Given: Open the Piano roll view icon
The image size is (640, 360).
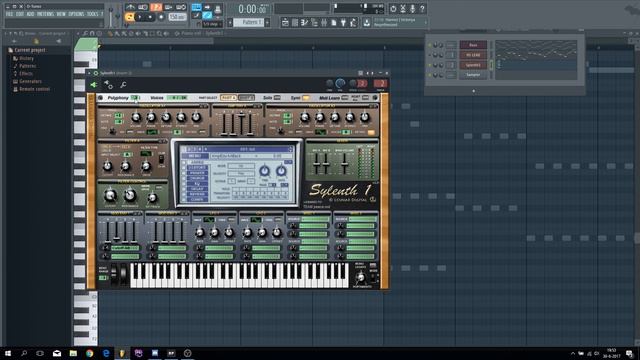Looking at the screenshot, I should click(x=304, y=22).
